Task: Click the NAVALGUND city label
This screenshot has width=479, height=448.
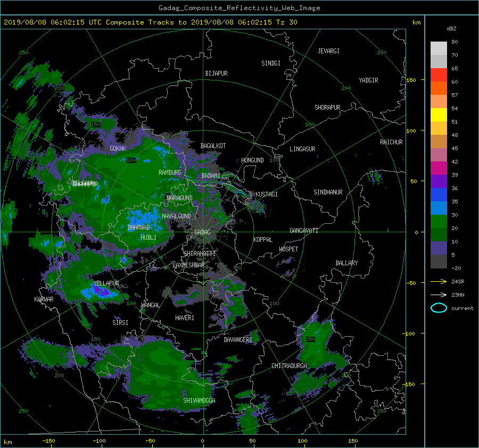Action: coord(176,216)
